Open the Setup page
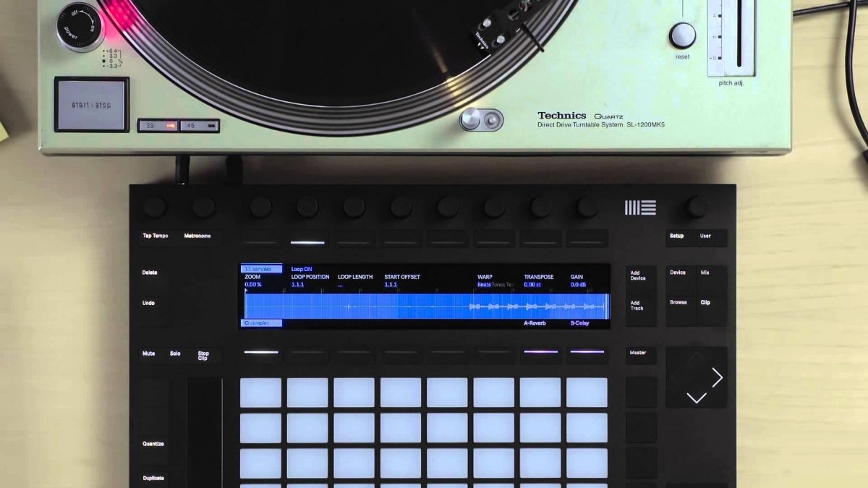The width and height of the screenshot is (868, 488). 676,236
